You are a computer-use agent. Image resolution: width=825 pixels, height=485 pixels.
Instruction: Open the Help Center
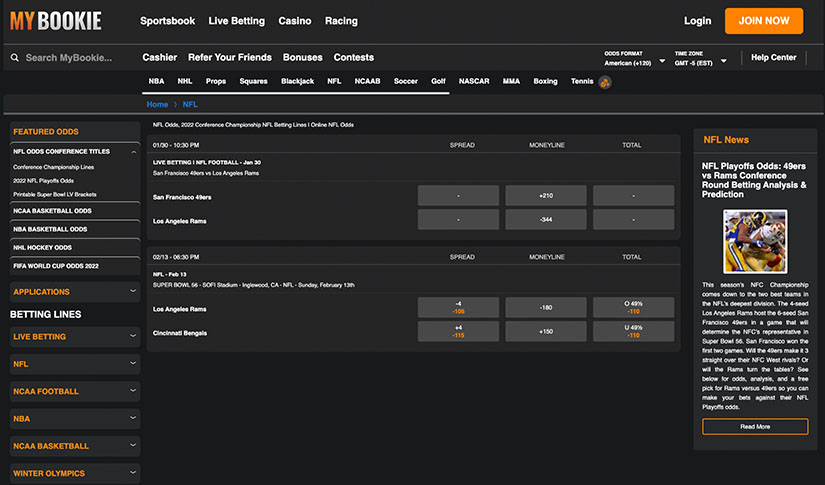tap(773, 57)
